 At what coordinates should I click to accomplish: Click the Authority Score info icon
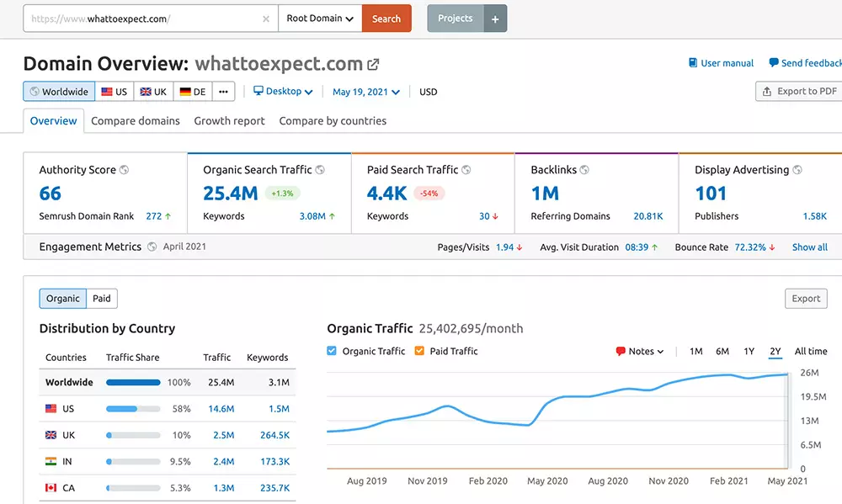[124, 170]
